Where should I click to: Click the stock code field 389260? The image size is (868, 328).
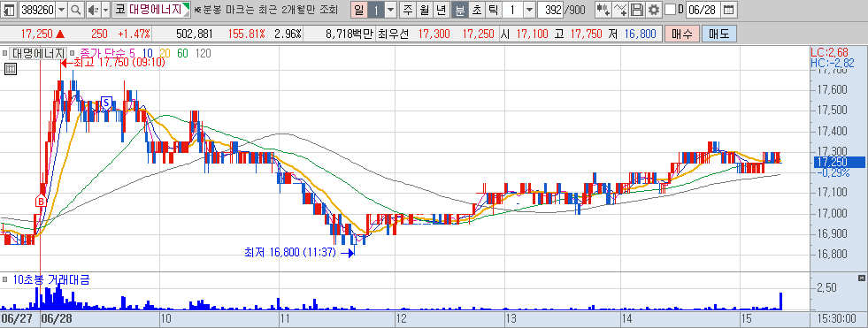pyautogui.click(x=37, y=10)
